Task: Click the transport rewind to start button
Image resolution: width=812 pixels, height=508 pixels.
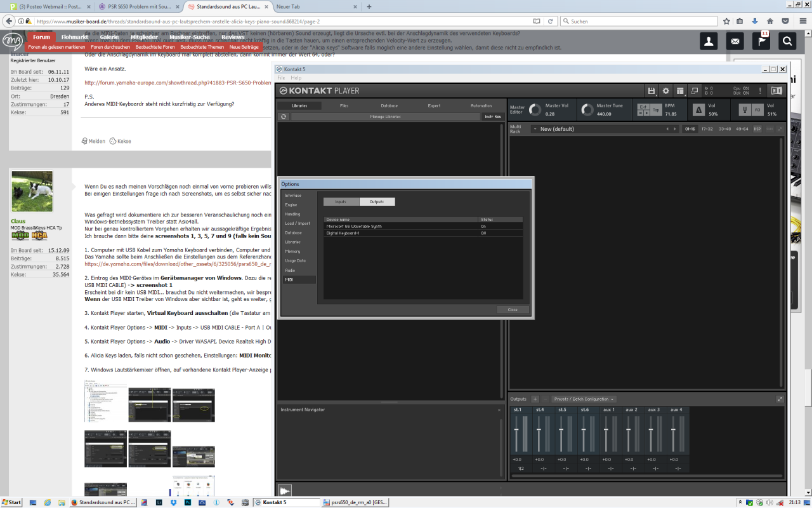Action: [640, 113]
